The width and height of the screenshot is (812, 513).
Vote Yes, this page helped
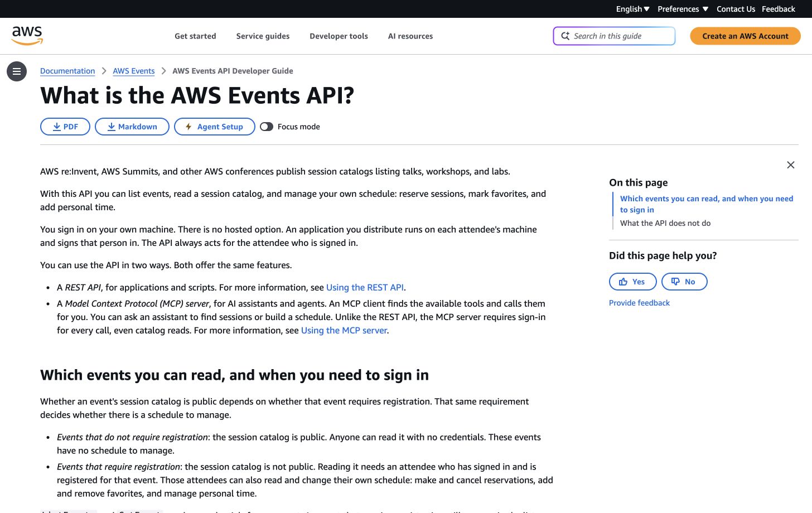tap(633, 282)
